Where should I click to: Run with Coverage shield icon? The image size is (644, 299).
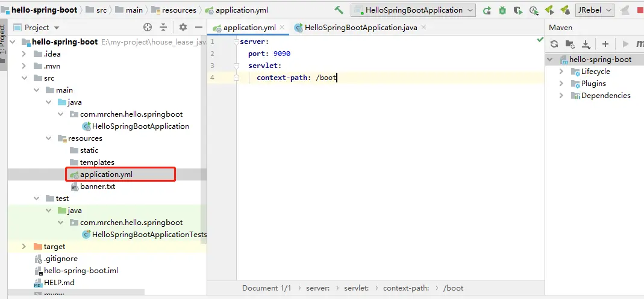click(517, 10)
